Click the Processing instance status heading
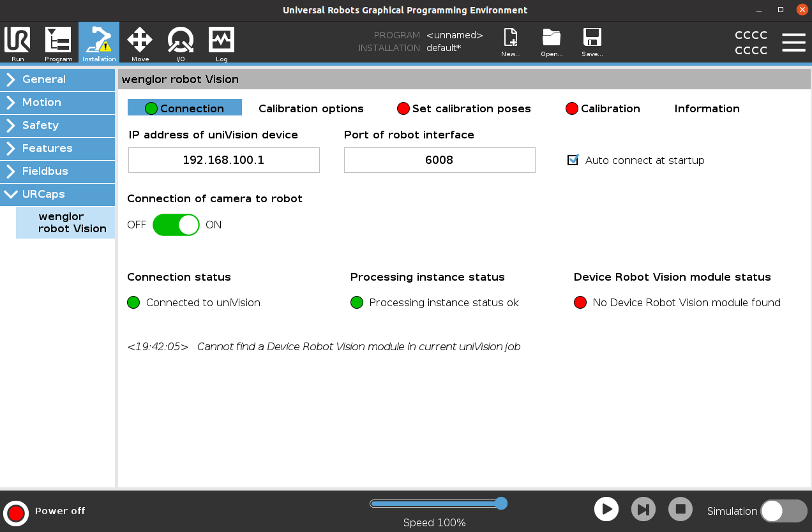Viewport: 812px width, 532px height. pyautogui.click(x=428, y=277)
